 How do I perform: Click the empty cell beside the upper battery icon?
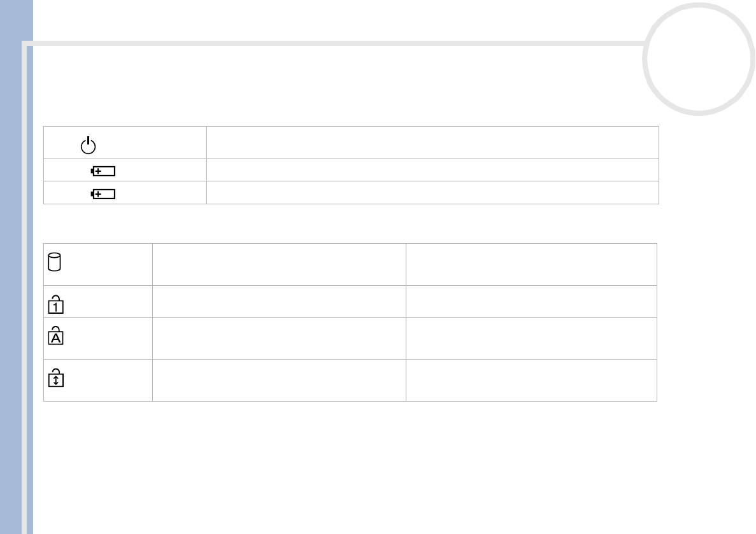coord(432,170)
